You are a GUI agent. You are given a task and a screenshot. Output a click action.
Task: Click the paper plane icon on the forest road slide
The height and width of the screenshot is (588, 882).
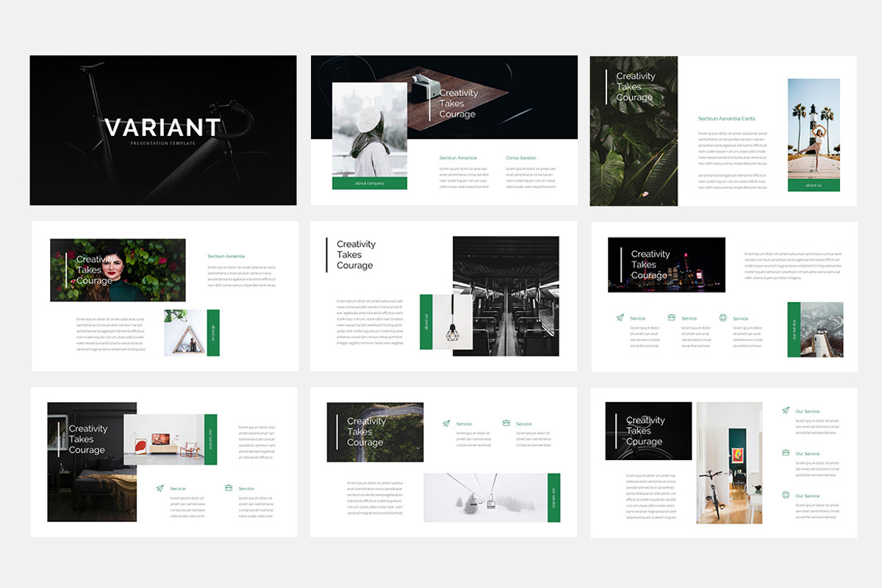click(x=446, y=423)
